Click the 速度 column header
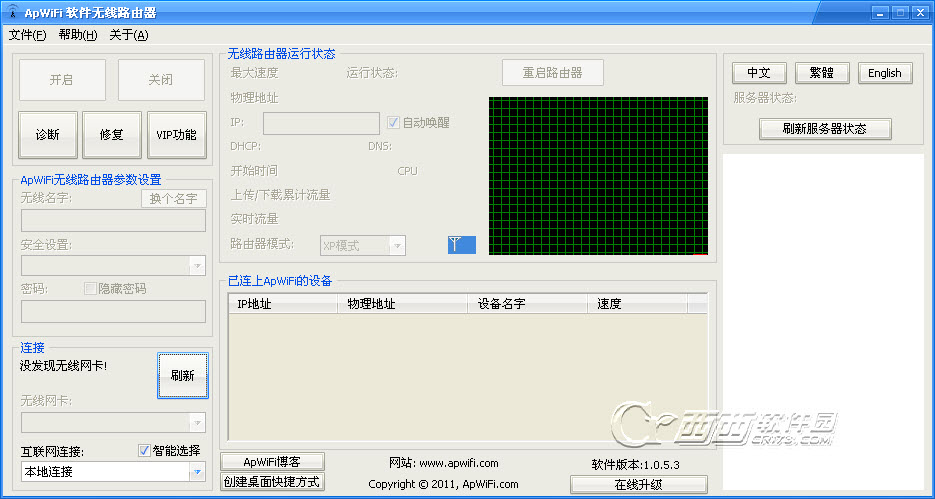 coord(637,304)
